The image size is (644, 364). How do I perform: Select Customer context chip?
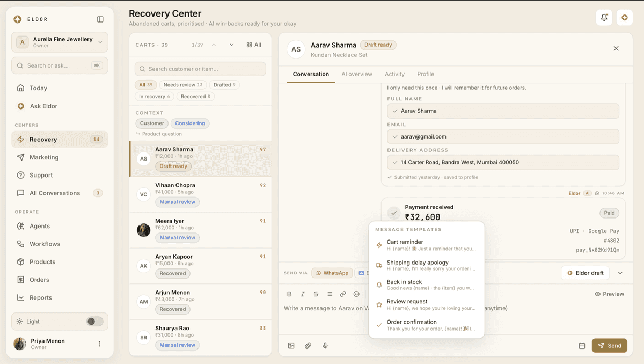click(152, 123)
